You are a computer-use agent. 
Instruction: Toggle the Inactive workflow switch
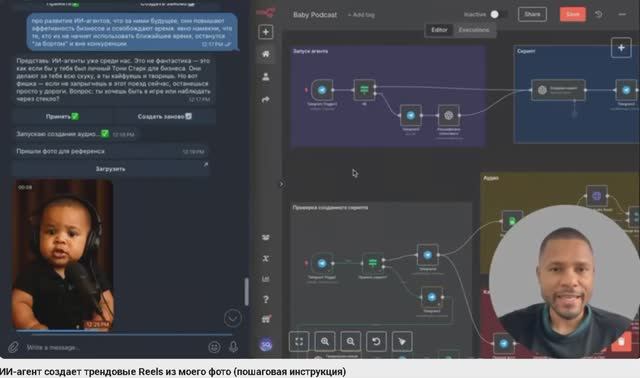point(498,14)
